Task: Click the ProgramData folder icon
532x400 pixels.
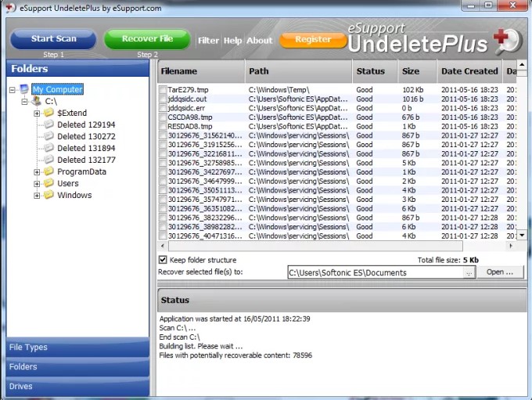Action: pos(49,172)
